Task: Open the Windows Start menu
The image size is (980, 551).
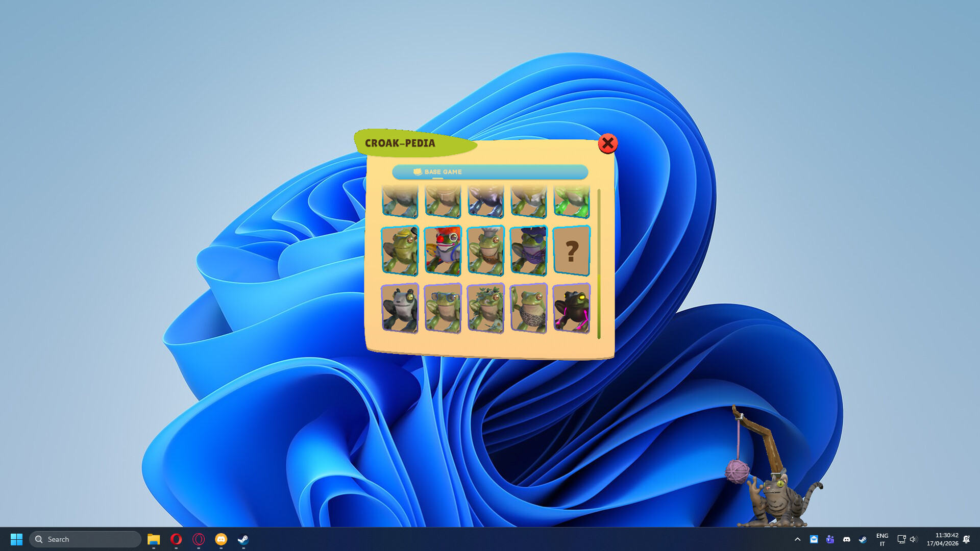Action: pyautogui.click(x=16, y=539)
